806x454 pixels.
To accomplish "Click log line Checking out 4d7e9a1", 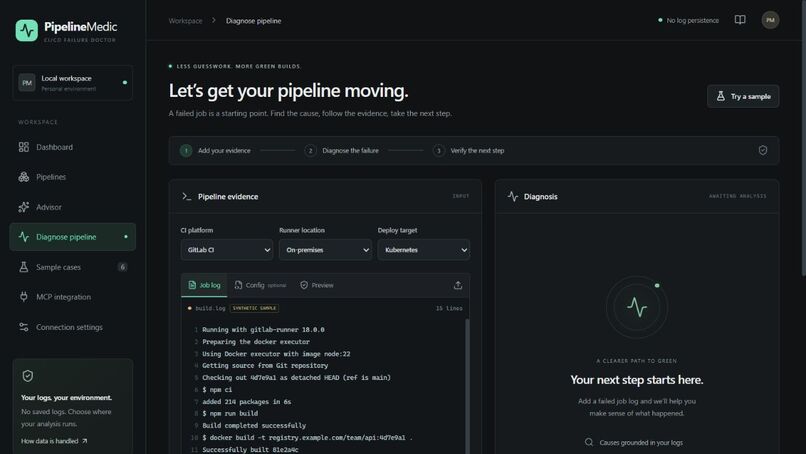I will [x=296, y=378].
